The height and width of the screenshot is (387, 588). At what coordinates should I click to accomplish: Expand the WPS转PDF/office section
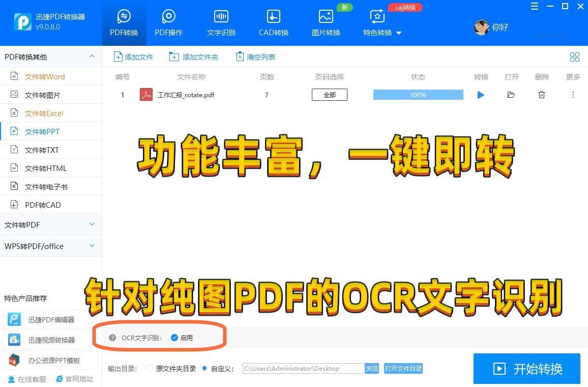point(51,246)
